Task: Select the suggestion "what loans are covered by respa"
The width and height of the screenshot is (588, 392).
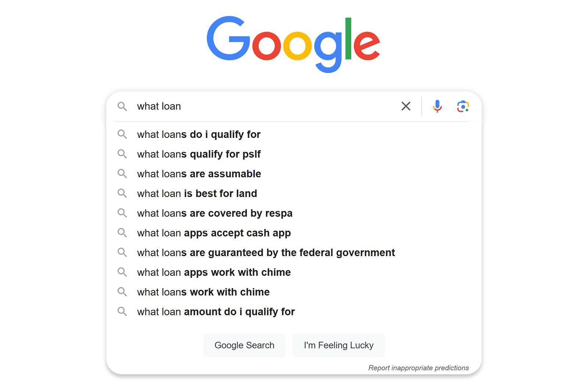Action: 215,213
